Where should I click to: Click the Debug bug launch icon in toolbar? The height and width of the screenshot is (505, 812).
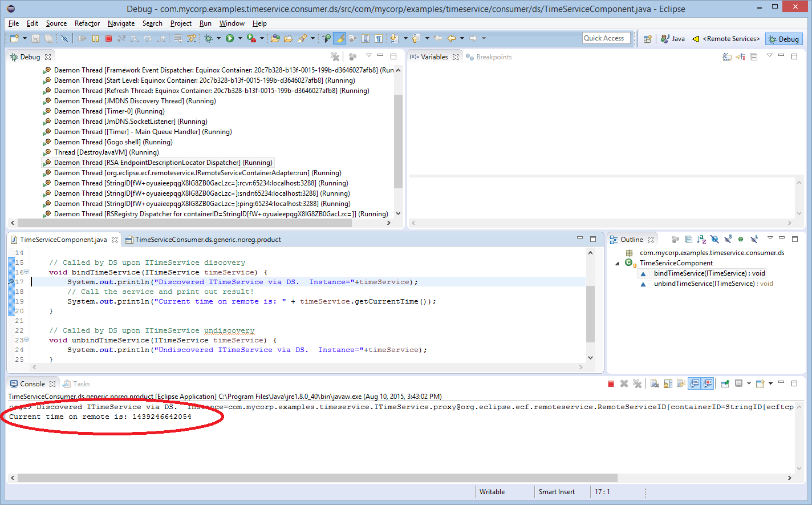tap(208, 38)
